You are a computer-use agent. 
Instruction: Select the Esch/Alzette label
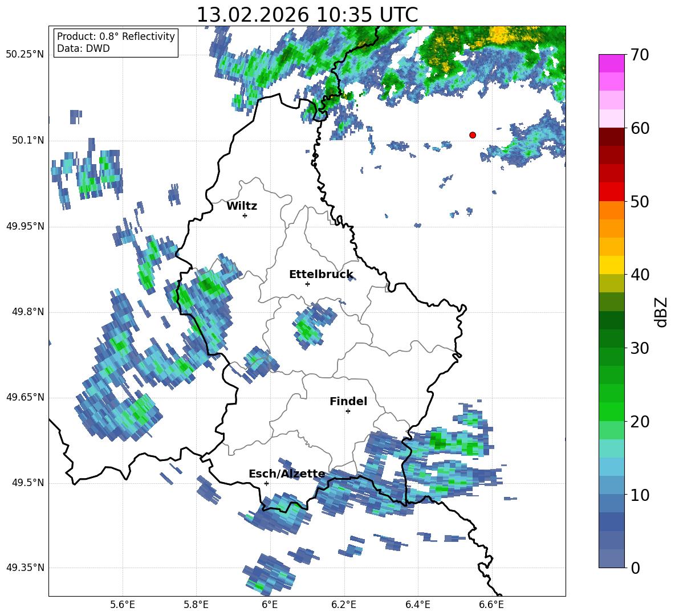click(x=287, y=474)
